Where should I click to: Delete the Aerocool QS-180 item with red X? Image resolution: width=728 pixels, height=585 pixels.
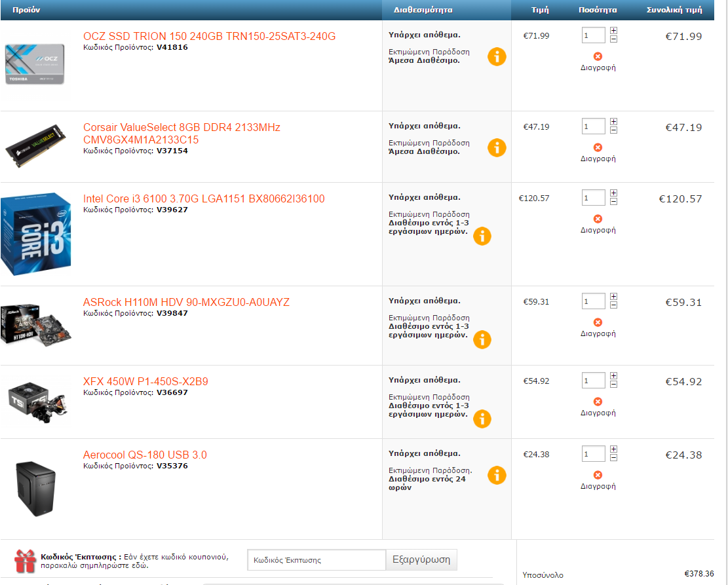click(x=598, y=475)
